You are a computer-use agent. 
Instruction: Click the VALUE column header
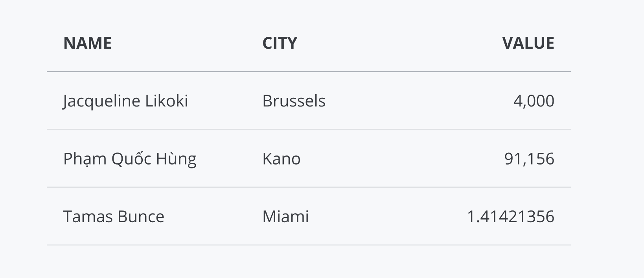(x=528, y=43)
